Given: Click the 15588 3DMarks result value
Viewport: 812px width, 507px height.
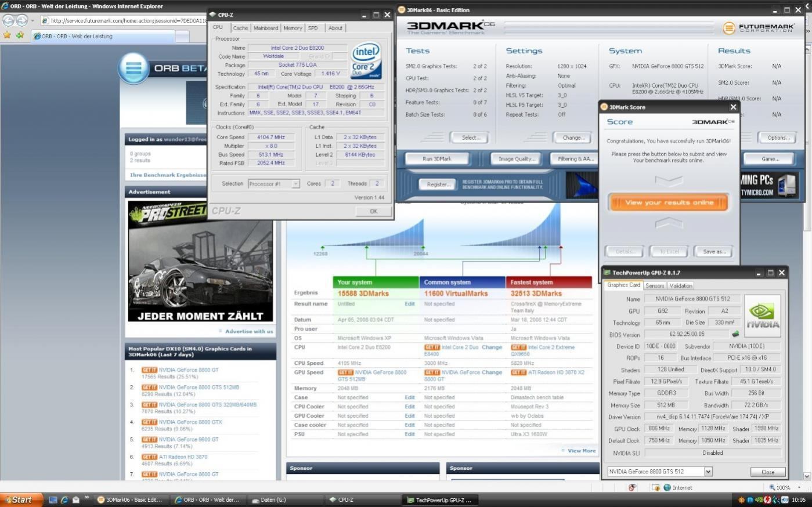Looking at the screenshot, I should coord(363,294).
